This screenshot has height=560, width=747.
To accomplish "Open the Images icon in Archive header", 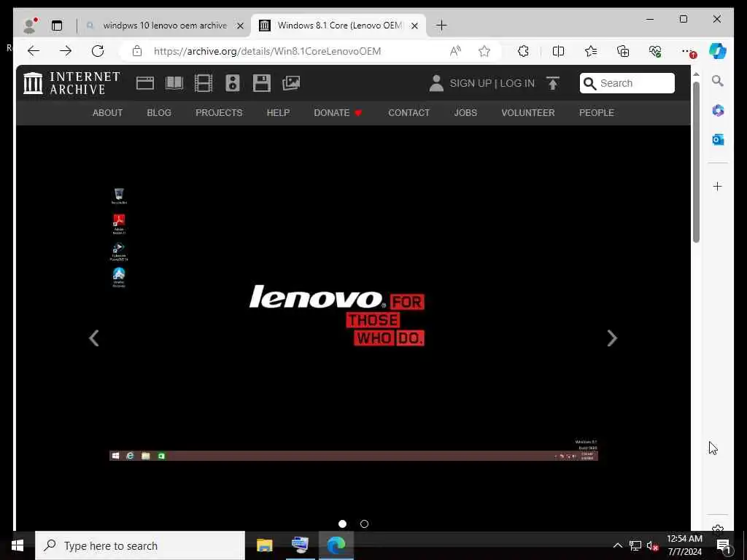I will (291, 83).
